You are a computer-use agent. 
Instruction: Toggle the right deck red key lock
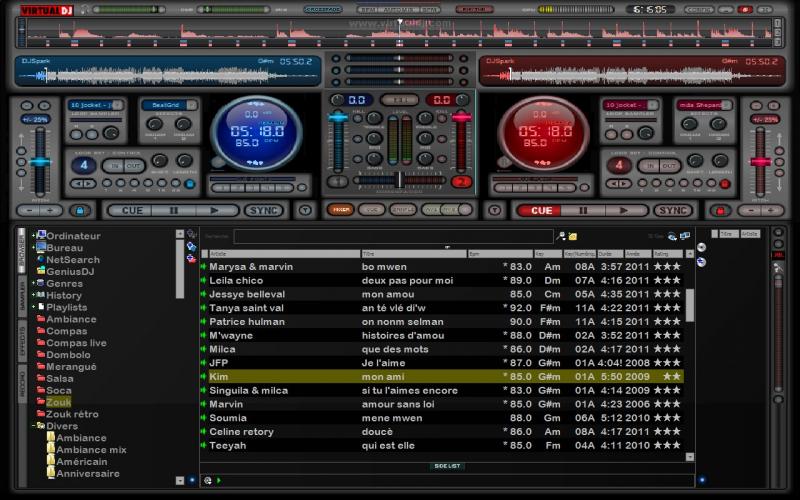click(x=720, y=210)
